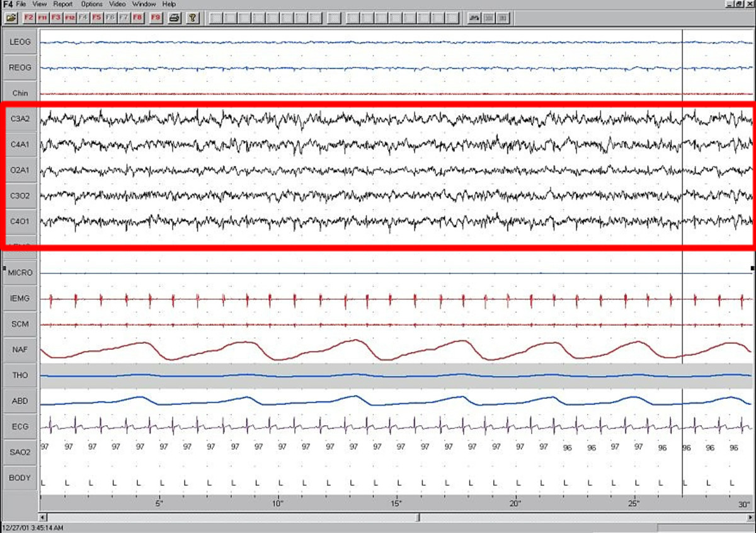This screenshot has width=756, height=533.
Task: Print the current polysomnogram view
Action: (x=175, y=18)
